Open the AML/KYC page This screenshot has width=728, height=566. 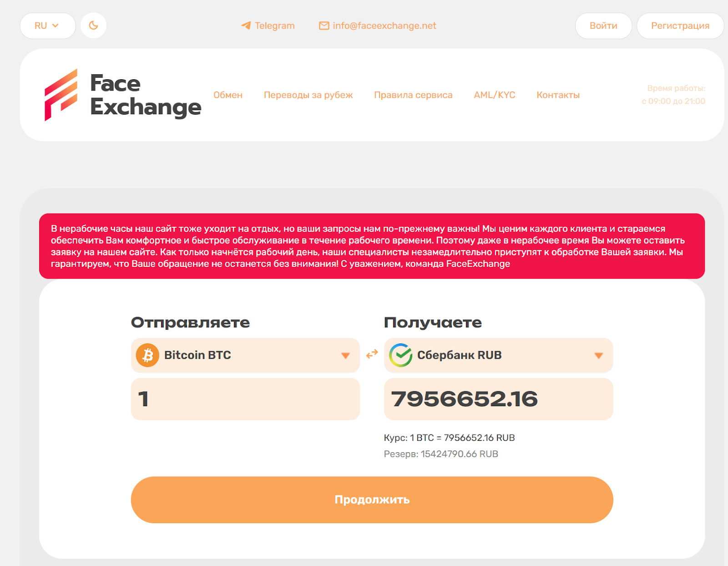495,95
